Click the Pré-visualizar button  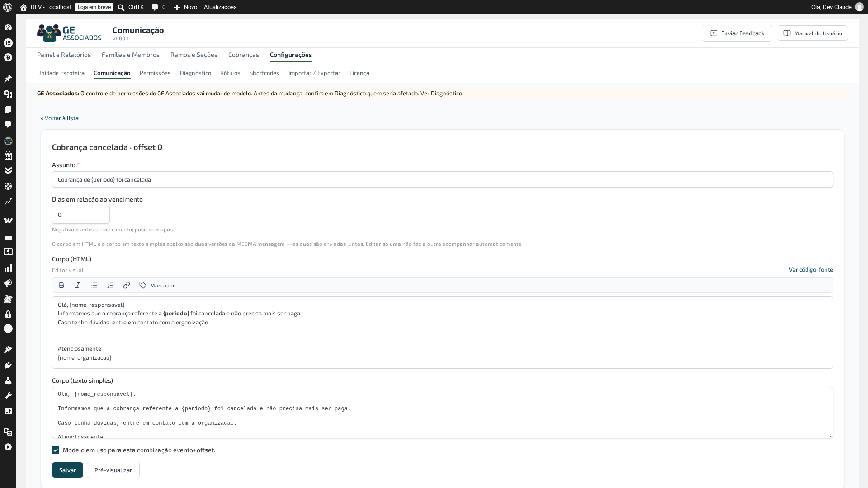113,470
